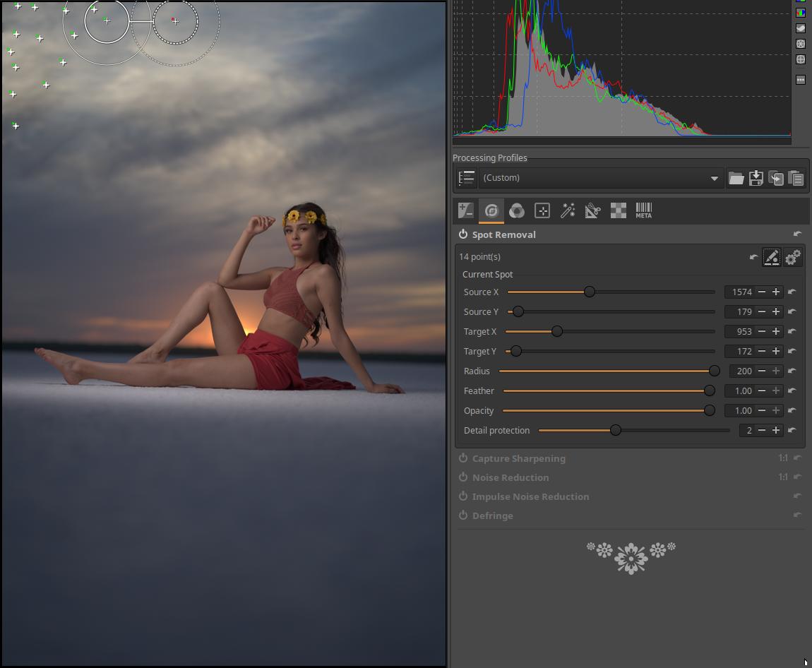Copy the processing profile to clipboard
This screenshot has height=668, width=812.
[x=775, y=178]
